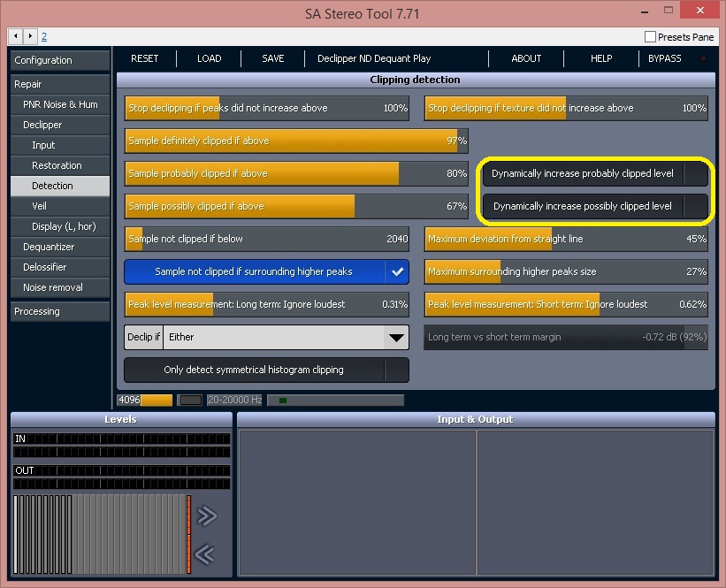Click the back arrow navigation icon
This screenshot has width=726, height=588.
point(15,36)
